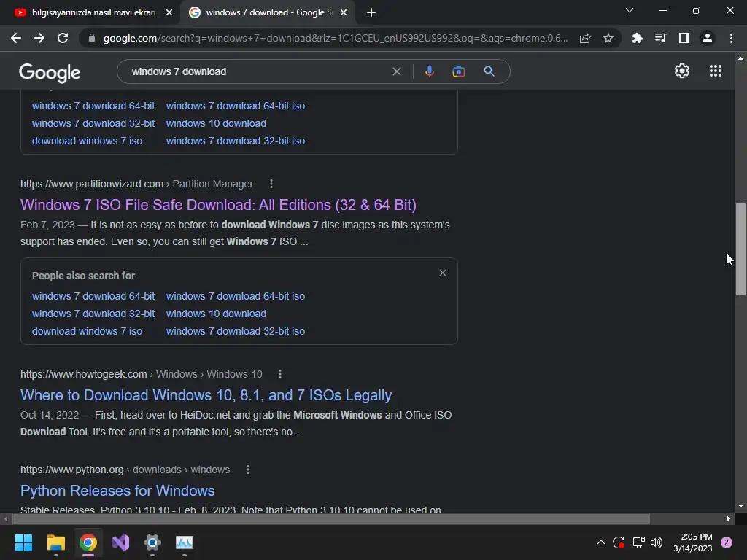Image resolution: width=747 pixels, height=560 pixels.
Task: Open File Explorer from taskbar
Action: tap(55, 542)
